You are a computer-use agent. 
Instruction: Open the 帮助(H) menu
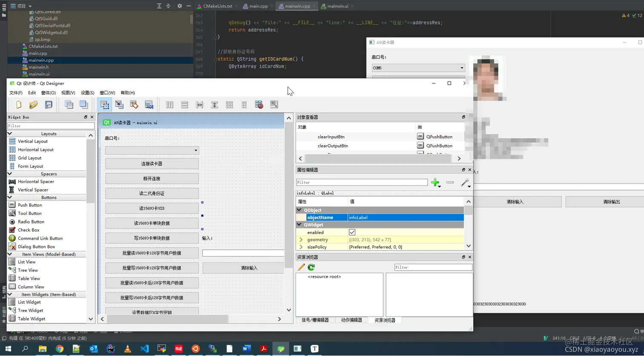128,93
